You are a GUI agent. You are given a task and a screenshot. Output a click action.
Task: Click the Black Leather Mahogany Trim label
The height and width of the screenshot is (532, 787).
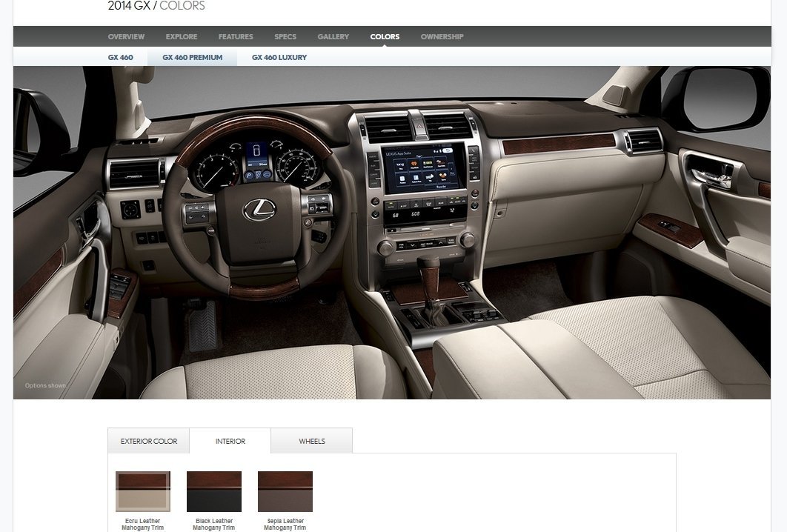pos(214,524)
